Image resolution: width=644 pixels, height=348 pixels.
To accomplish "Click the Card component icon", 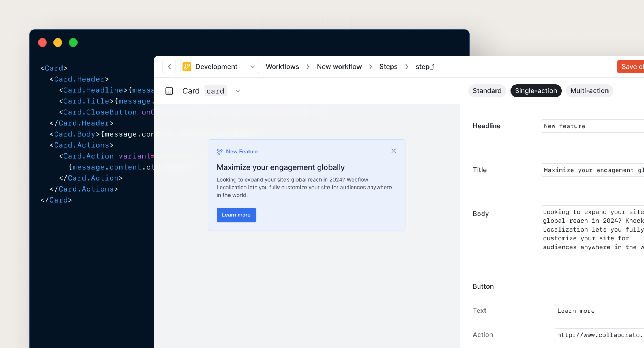I will [169, 90].
